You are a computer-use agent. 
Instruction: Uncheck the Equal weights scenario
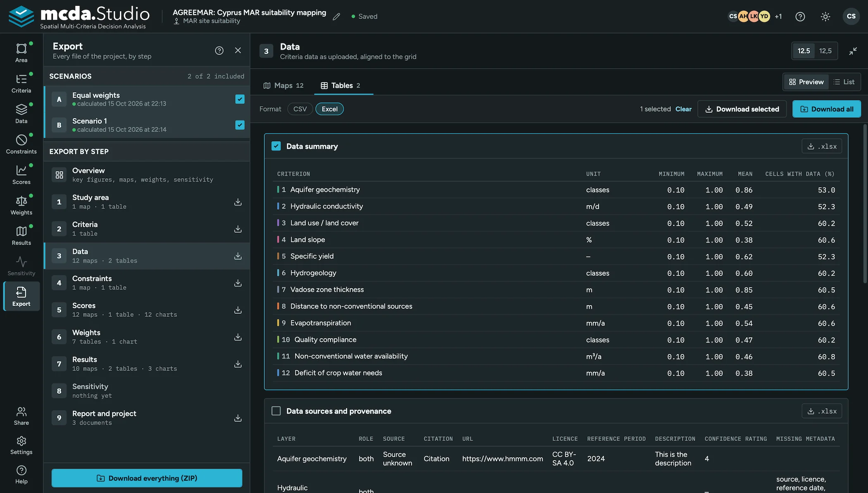pos(240,99)
